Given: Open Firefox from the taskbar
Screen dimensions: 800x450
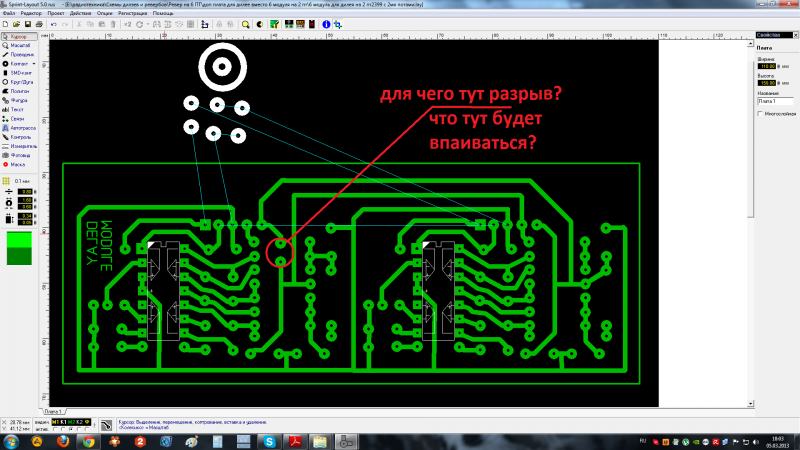Looking at the screenshot, I should [63, 442].
